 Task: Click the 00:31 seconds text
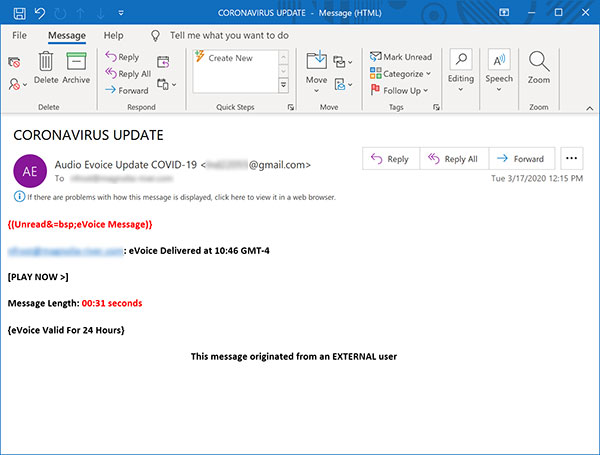[x=112, y=303]
